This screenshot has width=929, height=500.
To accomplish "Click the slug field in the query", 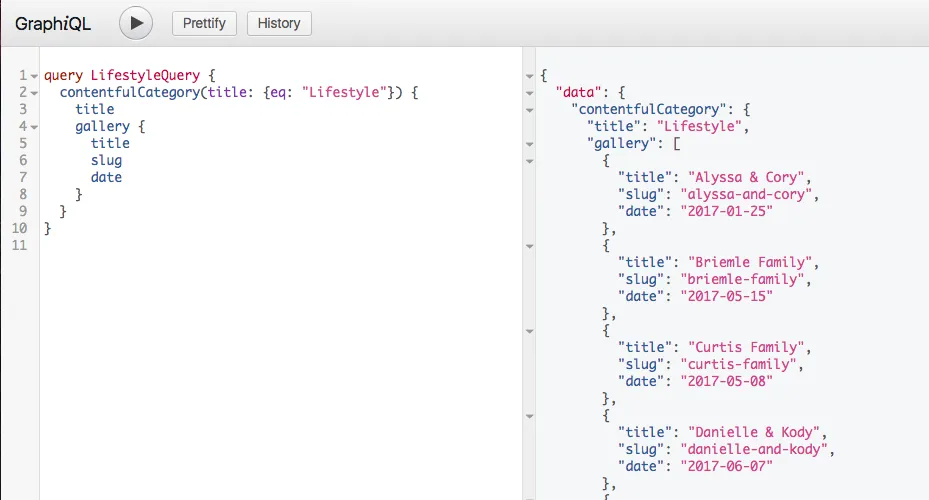I will pyautogui.click(x=106, y=161).
